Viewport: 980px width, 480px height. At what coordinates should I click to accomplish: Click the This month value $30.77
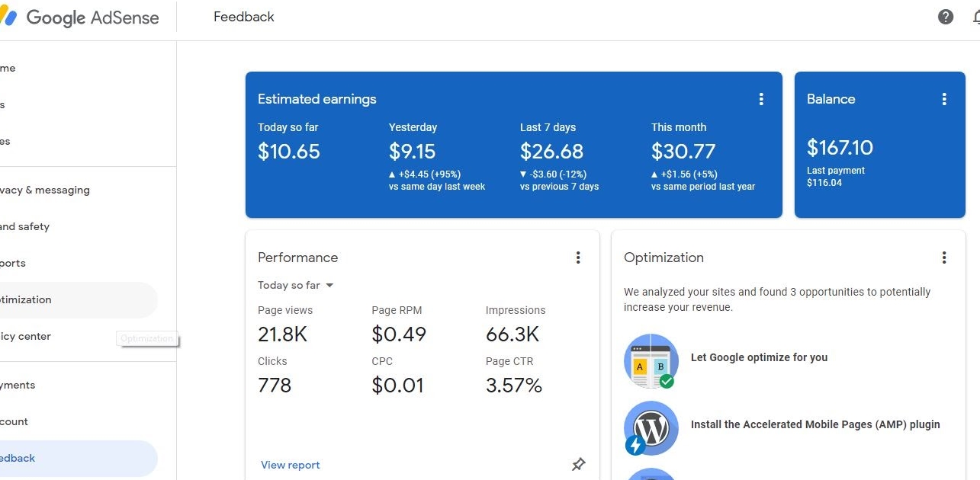coord(683,152)
